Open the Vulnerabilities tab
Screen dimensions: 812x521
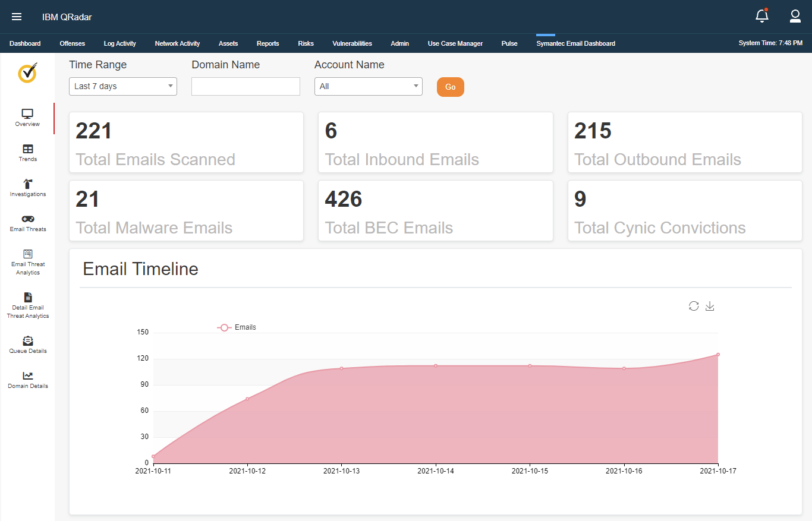click(x=352, y=43)
